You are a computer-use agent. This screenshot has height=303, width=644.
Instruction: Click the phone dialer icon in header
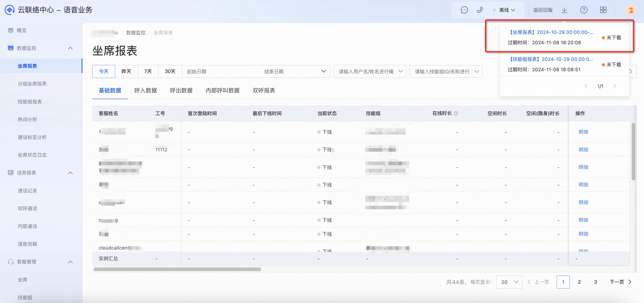[480, 10]
